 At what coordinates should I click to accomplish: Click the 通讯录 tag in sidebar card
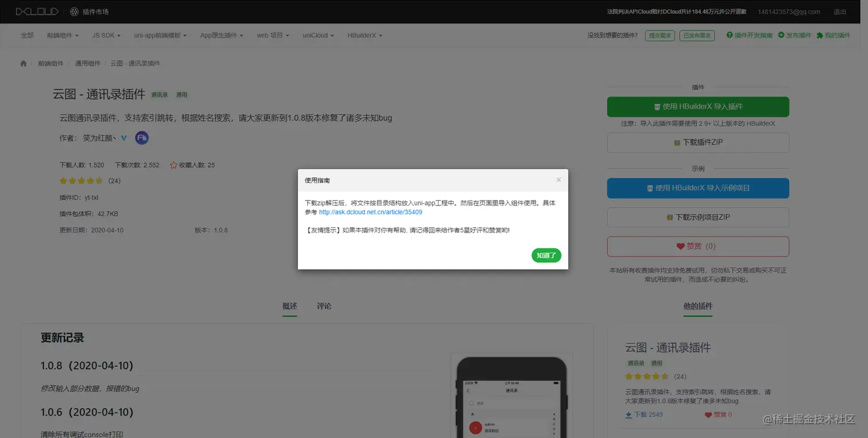[635, 363]
